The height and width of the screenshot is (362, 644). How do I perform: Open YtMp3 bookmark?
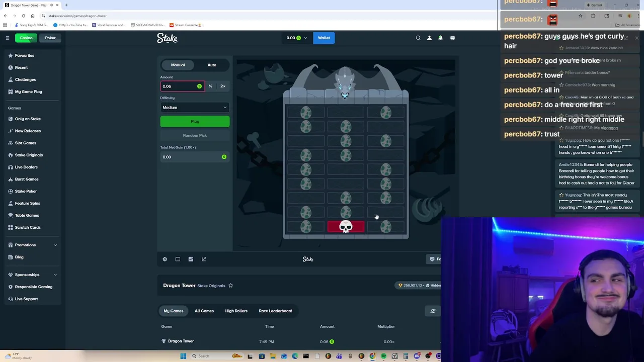pyautogui.click(x=71, y=25)
